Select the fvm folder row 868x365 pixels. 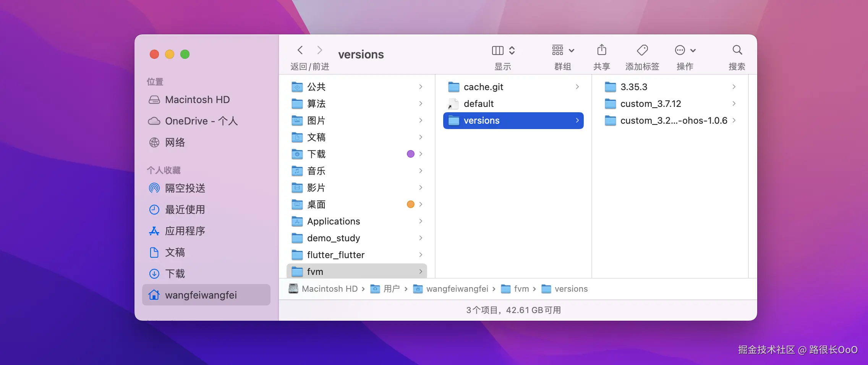357,271
